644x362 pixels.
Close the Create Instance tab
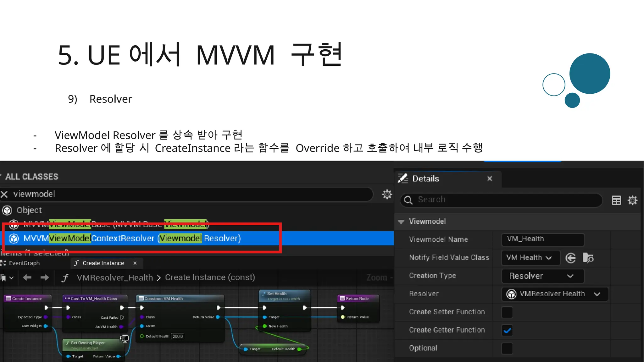pos(135,263)
